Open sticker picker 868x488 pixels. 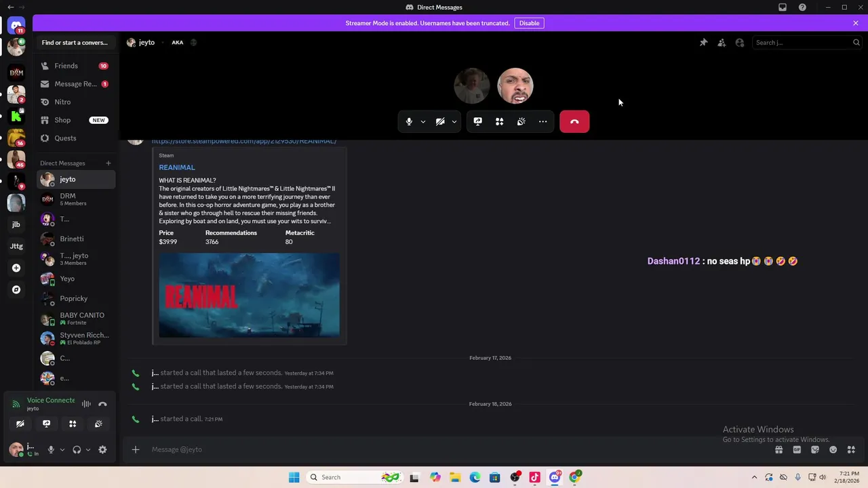pyautogui.click(x=815, y=449)
